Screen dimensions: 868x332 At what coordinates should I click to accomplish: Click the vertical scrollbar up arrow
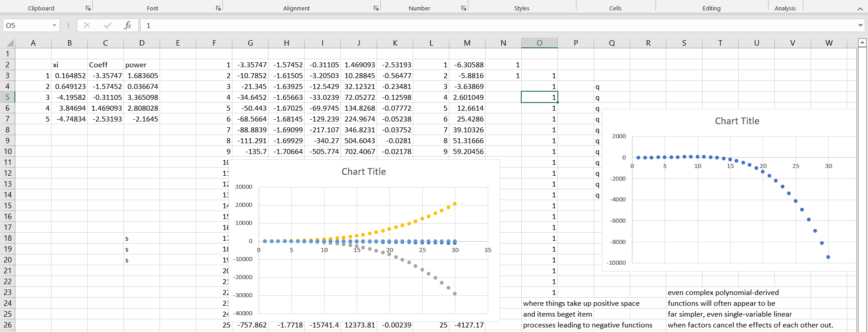coord(862,43)
